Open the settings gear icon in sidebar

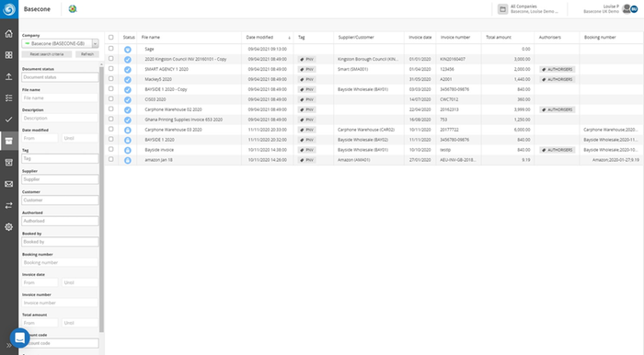coord(8,227)
